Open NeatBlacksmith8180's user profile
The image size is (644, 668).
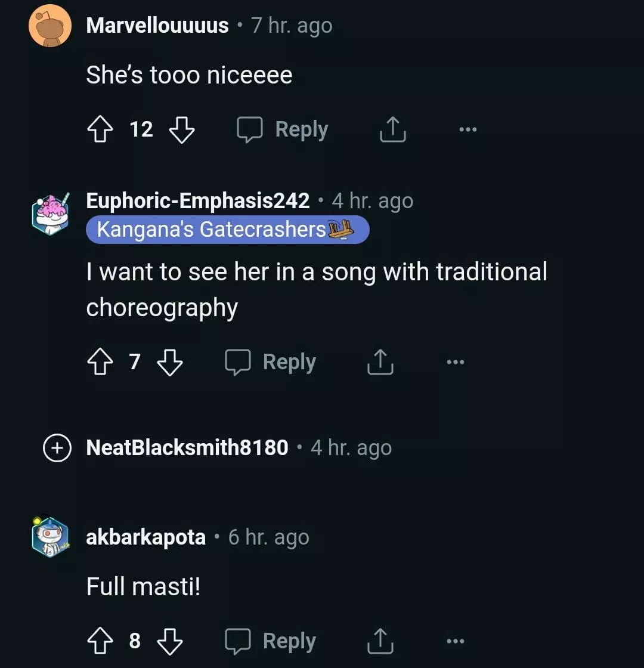pos(187,448)
